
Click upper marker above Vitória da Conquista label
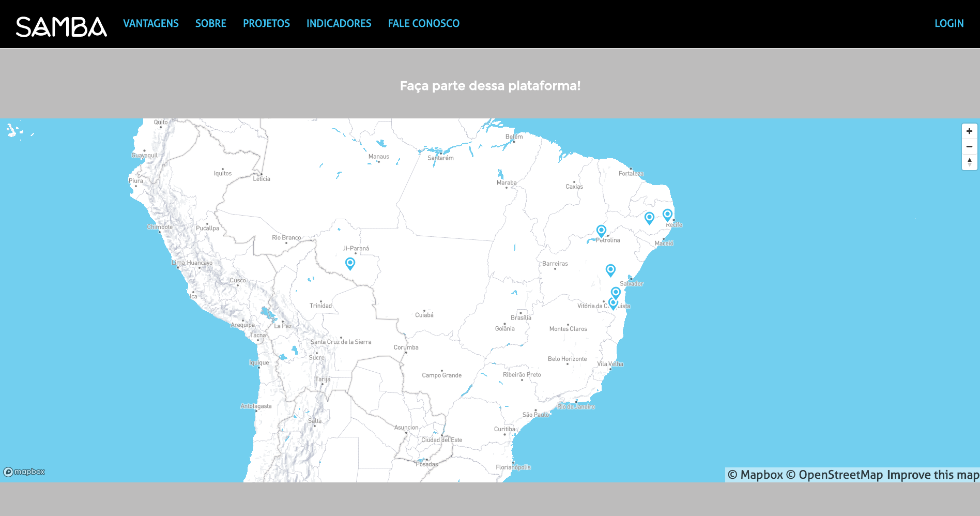click(x=616, y=292)
